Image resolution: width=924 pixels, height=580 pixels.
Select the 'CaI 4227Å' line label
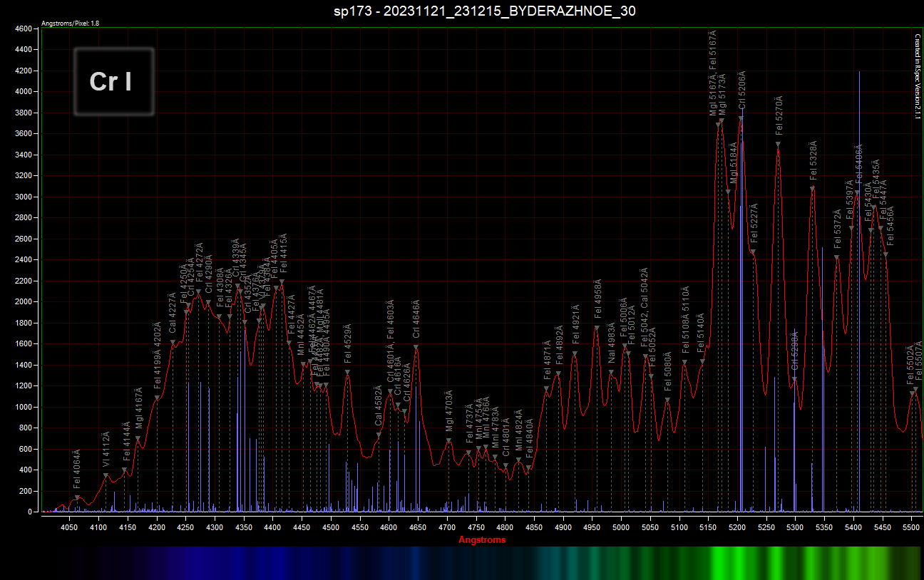[x=173, y=314]
